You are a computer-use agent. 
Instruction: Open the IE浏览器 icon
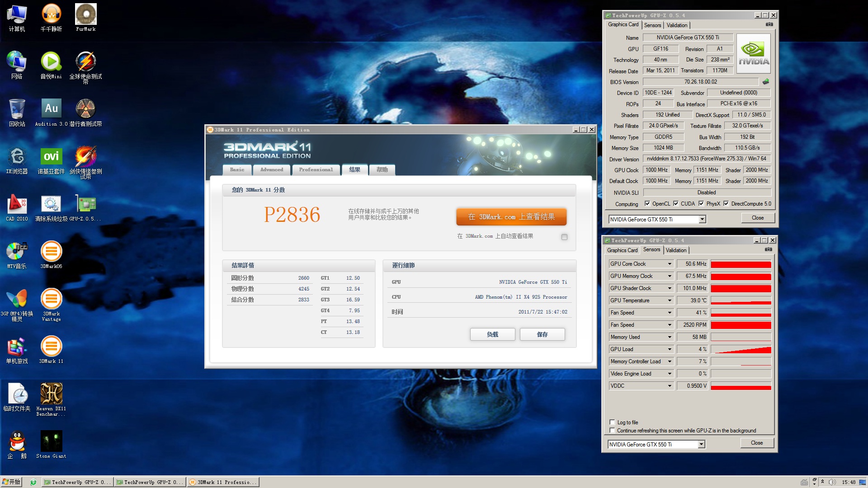click(17, 160)
